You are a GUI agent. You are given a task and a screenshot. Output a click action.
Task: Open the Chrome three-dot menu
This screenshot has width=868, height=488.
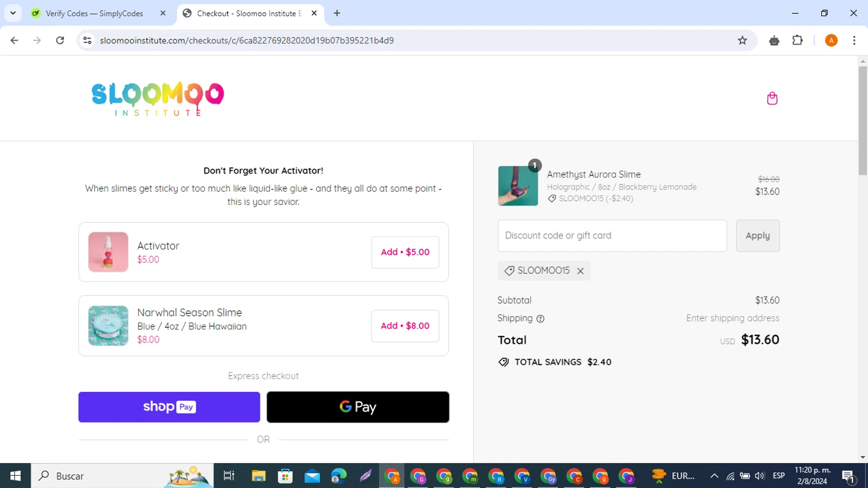click(854, 41)
